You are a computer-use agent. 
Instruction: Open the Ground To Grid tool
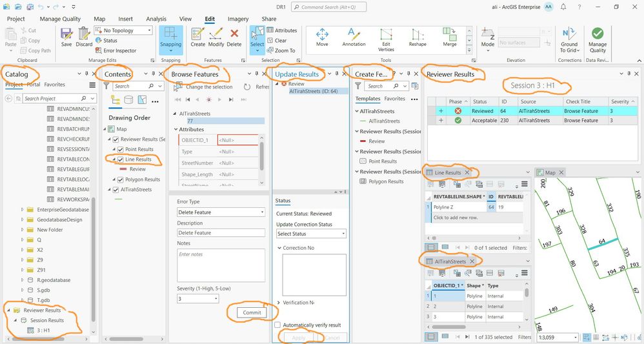coord(569,39)
